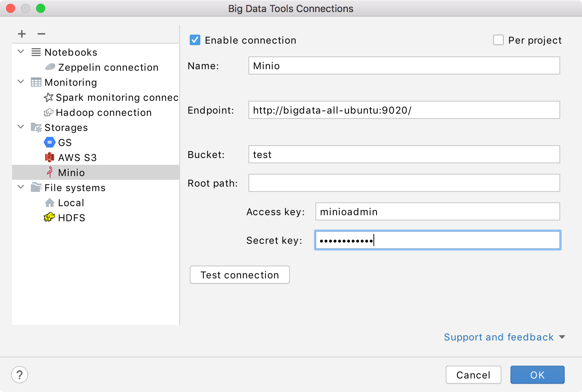The width and height of the screenshot is (582, 392).
Task: Select the Zeppelin connection icon
Action: pyautogui.click(x=49, y=67)
